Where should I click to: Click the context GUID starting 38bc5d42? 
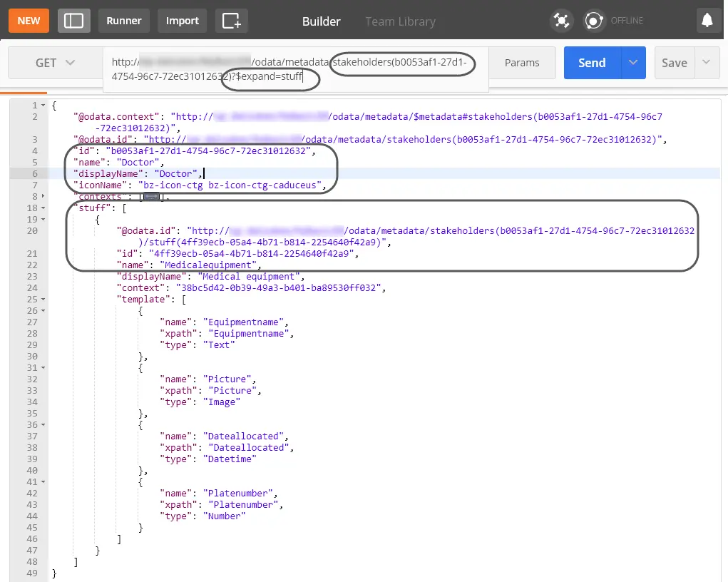pyautogui.click(x=279, y=288)
